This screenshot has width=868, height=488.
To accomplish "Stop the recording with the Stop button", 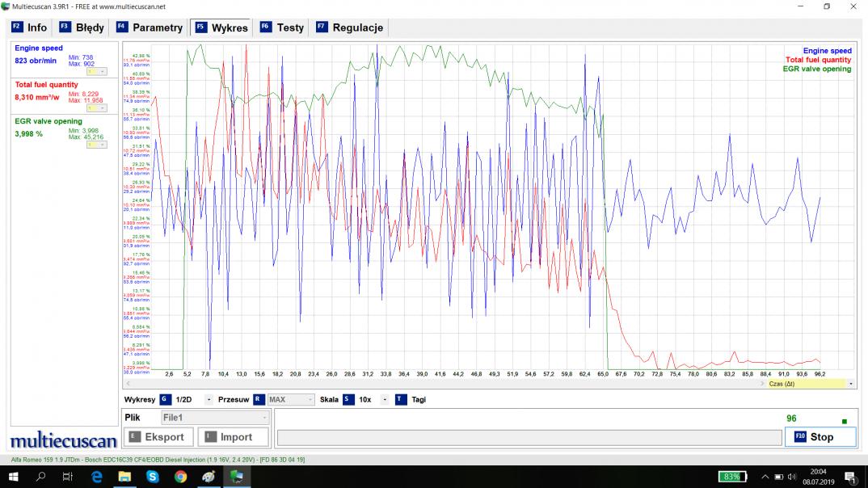I will [x=820, y=436].
